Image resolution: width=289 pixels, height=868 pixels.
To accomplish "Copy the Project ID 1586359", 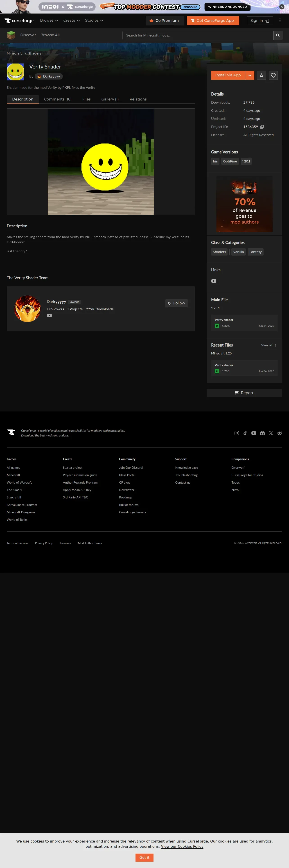I will [x=262, y=127].
